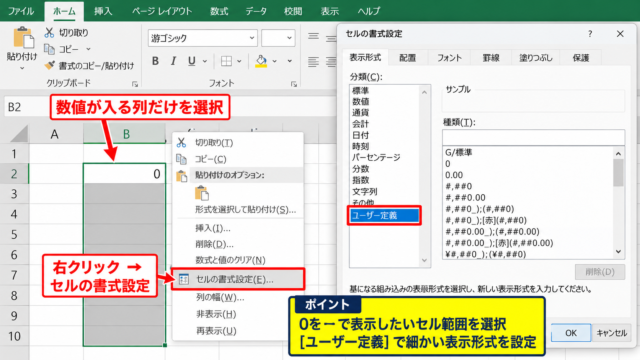This screenshot has width=640, height=360.
Task: Select column B header
Action: [125, 134]
